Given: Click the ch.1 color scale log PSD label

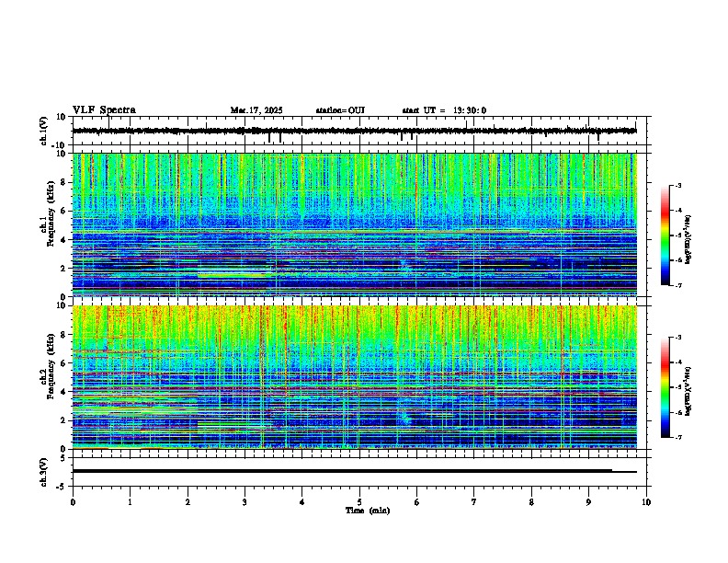Looking at the screenshot, I should (688, 240).
